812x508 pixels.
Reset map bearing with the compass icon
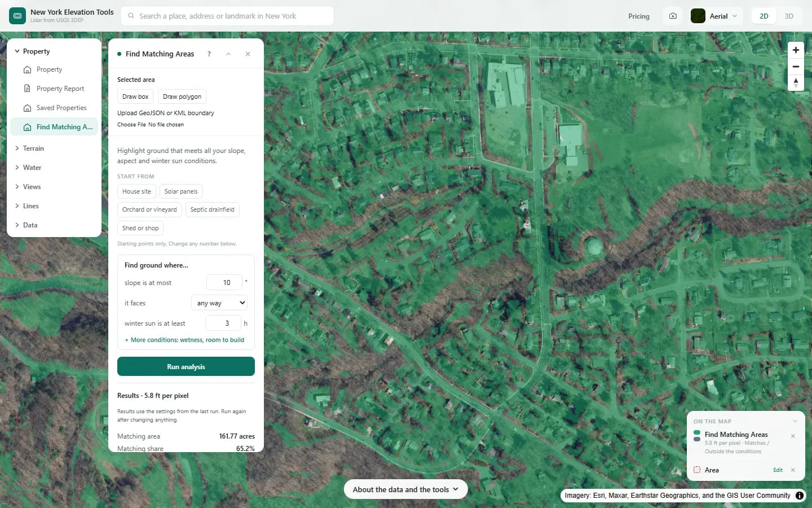[796, 83]
